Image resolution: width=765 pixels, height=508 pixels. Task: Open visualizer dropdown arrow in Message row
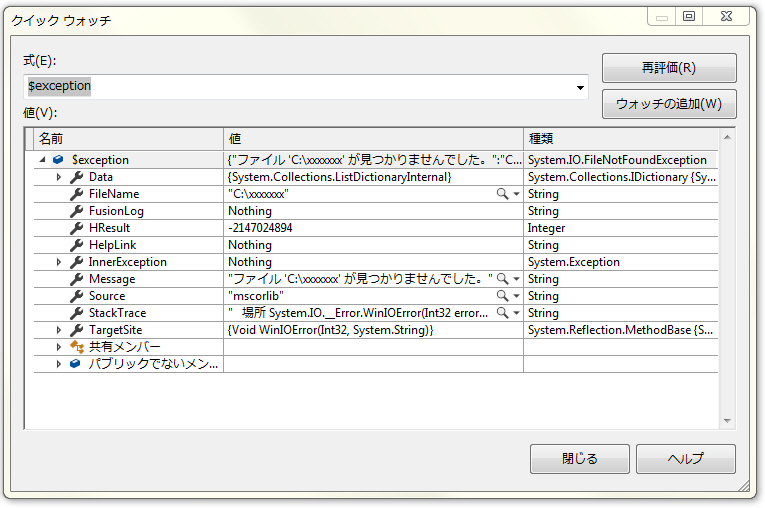516,279
